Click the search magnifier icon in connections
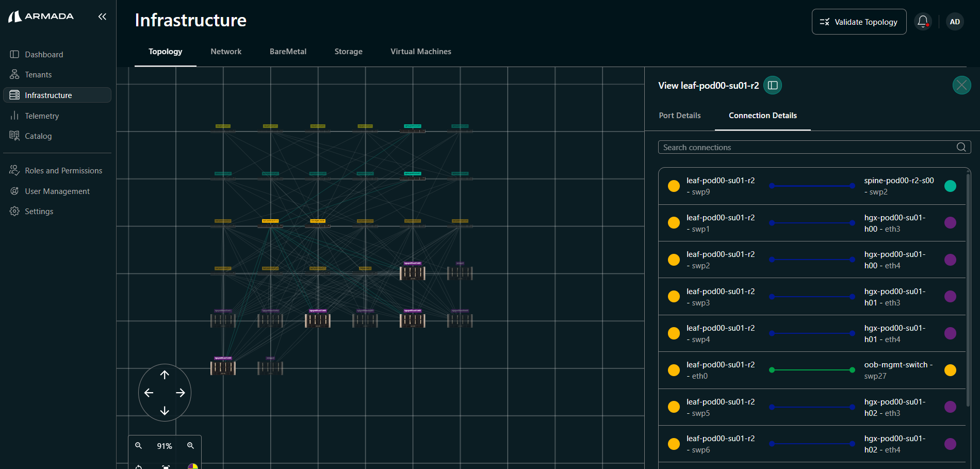This screenshot has height=469, width=980. (961, 148)
